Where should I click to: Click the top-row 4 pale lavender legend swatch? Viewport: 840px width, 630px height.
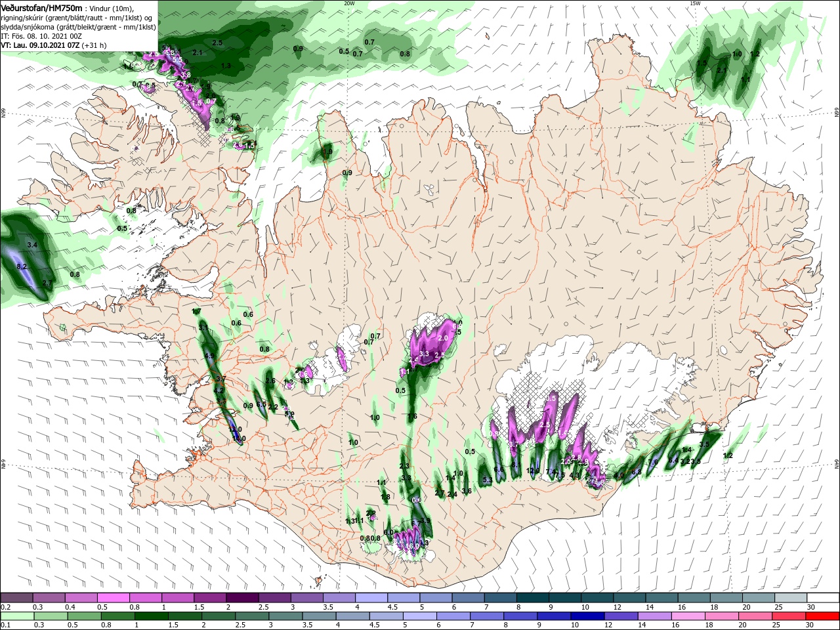[371, 598]
